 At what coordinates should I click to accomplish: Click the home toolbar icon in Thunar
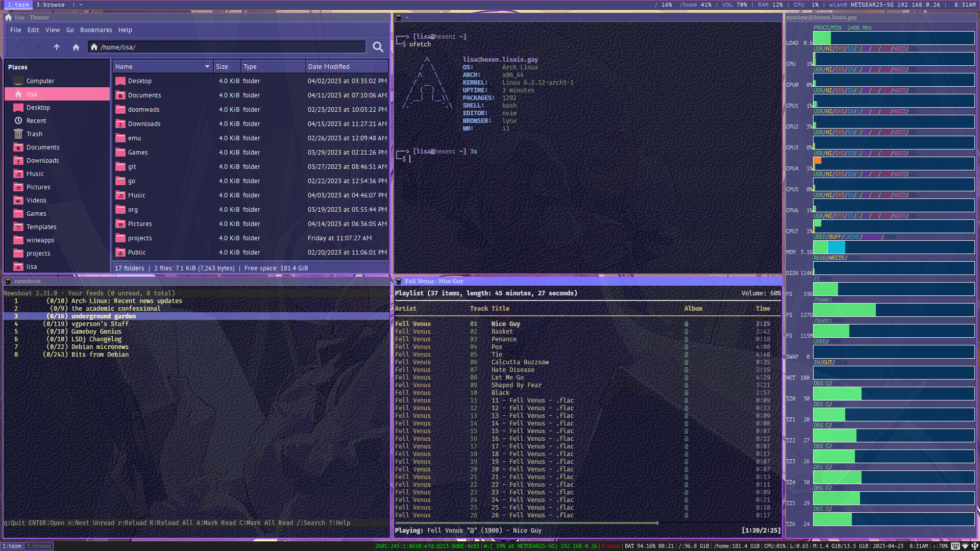pos(76,47)
